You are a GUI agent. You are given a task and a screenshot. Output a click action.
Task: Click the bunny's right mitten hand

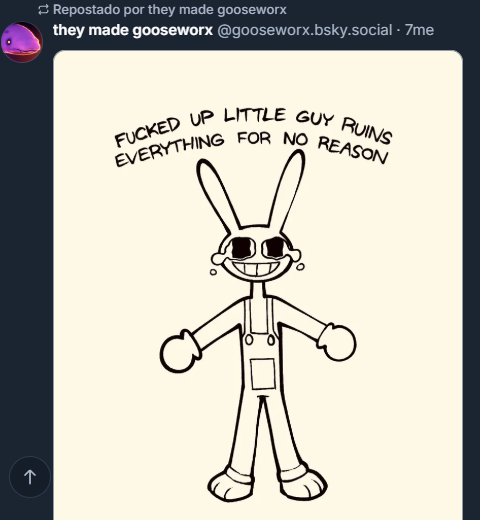(x=337, y=342)
